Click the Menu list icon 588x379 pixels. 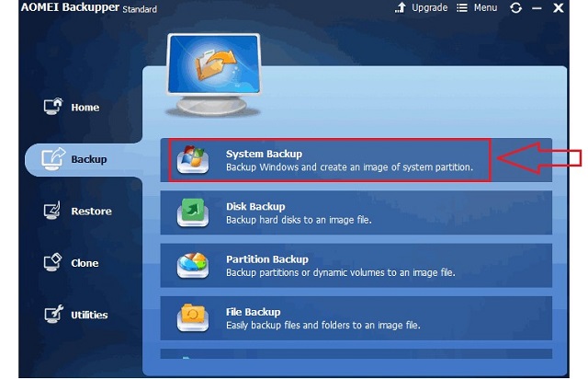point(462,7)
